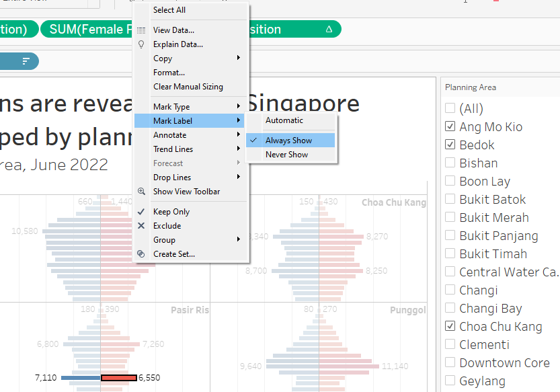The image size is (560, 392).
Task: Click the Explain Data lightbulb icon
Action: [x=141, y=44]
